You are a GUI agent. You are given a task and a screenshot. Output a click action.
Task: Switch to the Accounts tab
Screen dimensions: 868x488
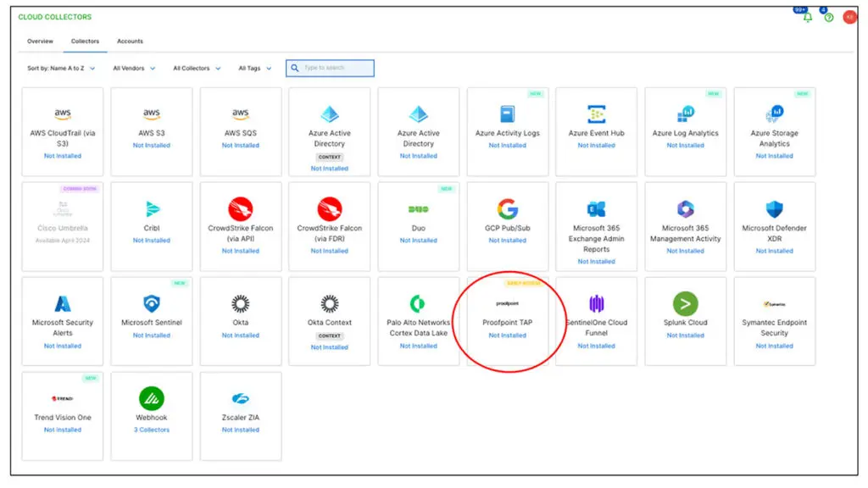(130, 41)
